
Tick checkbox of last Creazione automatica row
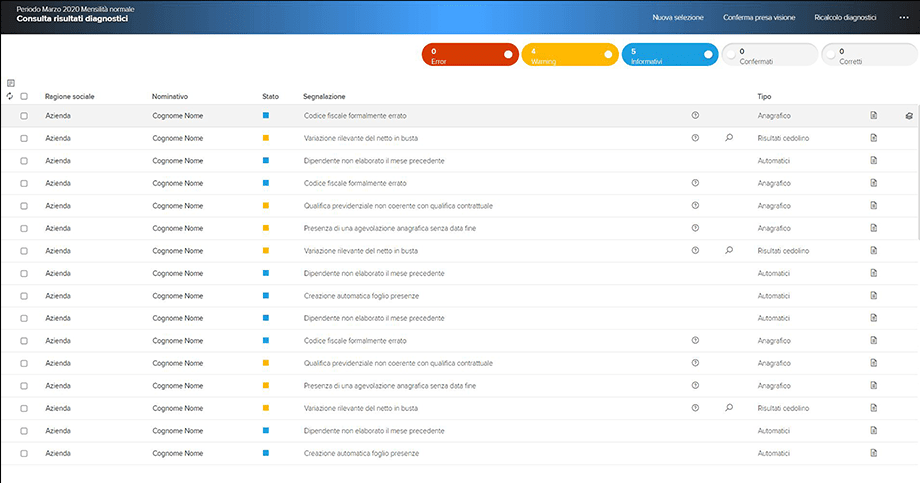click(24, 453)
